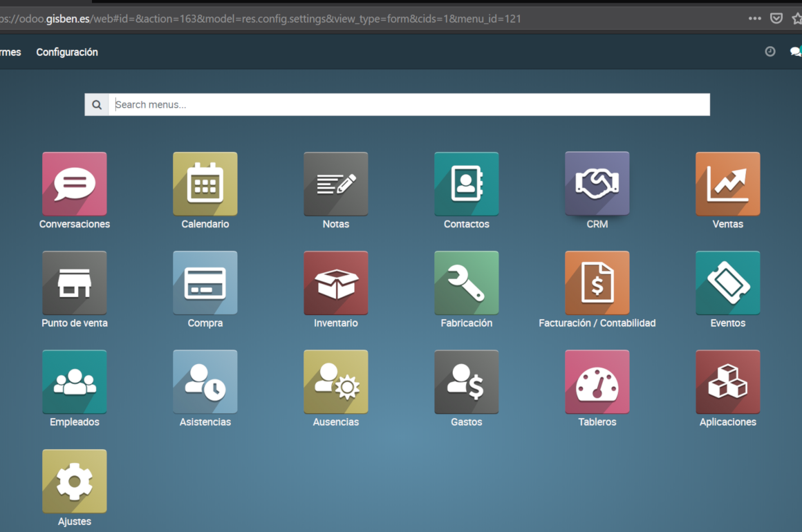This screenshot has height=532, width=802.
Task: Open the Ventas sales app
Action: pyautogui.click(x=728, y=184)
